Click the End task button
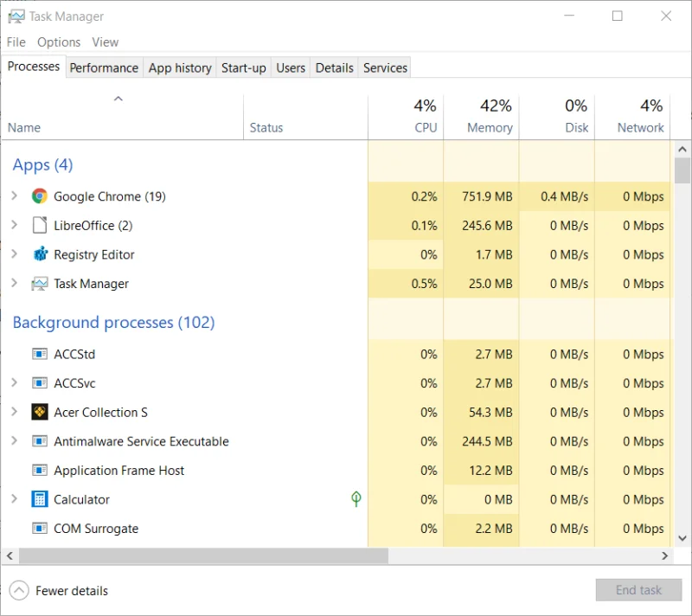The height and width of the screenshot is (616, 692). pos(638,590)
